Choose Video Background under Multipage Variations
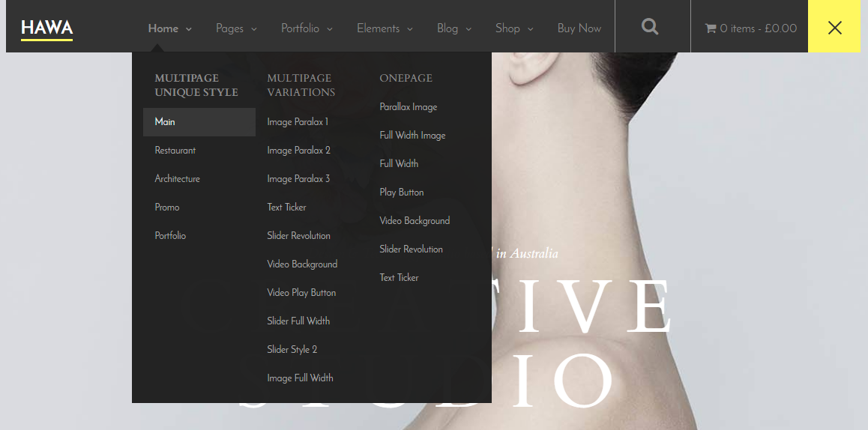This screenshot has width=868, height=430. click(x=302, y=264)
